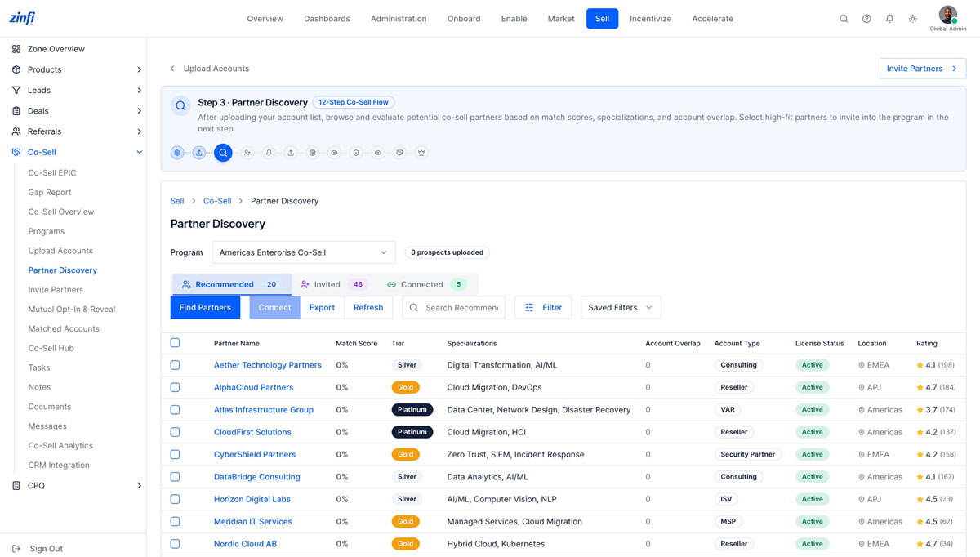
Task: Click the large search icon beside the Step 3 heading
Action: pyautogui.click(x=180, y=106)
